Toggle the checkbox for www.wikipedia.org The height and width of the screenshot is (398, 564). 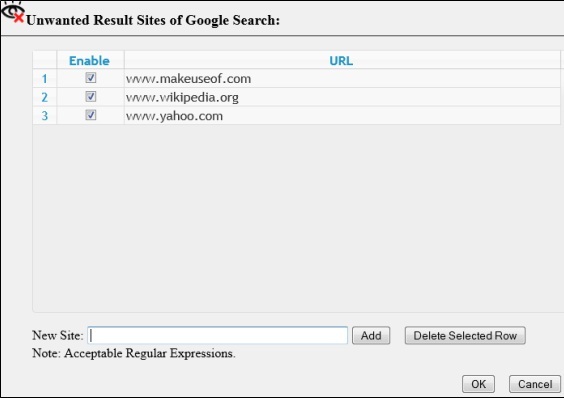coord(91,96)
